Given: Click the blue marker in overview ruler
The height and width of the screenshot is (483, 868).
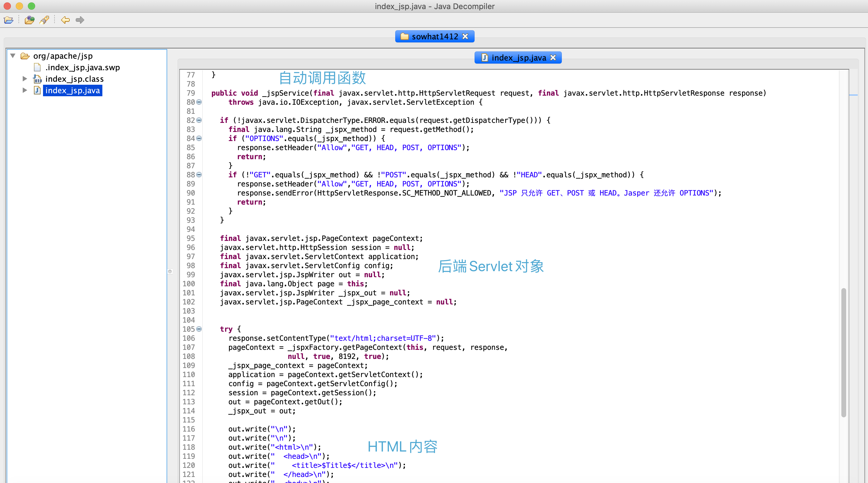Looking at the screenshot, I should click(x=853, y=95).
